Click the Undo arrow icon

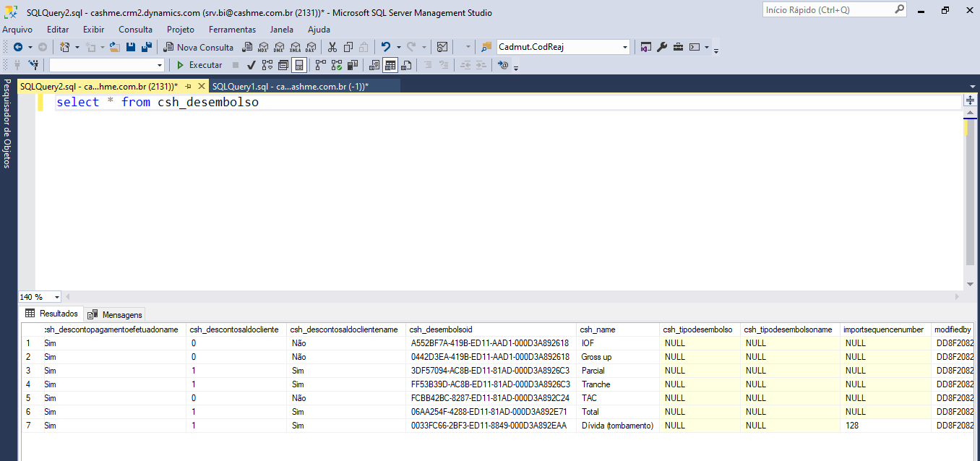pos(385,47)
